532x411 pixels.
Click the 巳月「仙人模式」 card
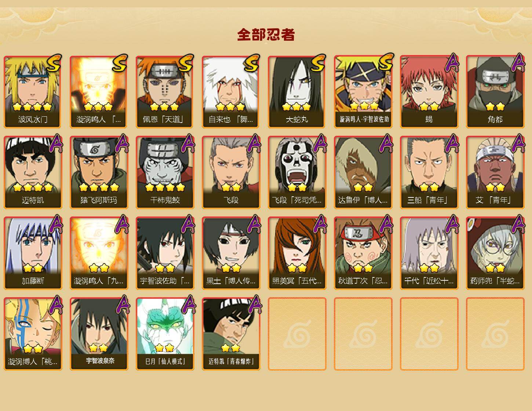point(165,334)
